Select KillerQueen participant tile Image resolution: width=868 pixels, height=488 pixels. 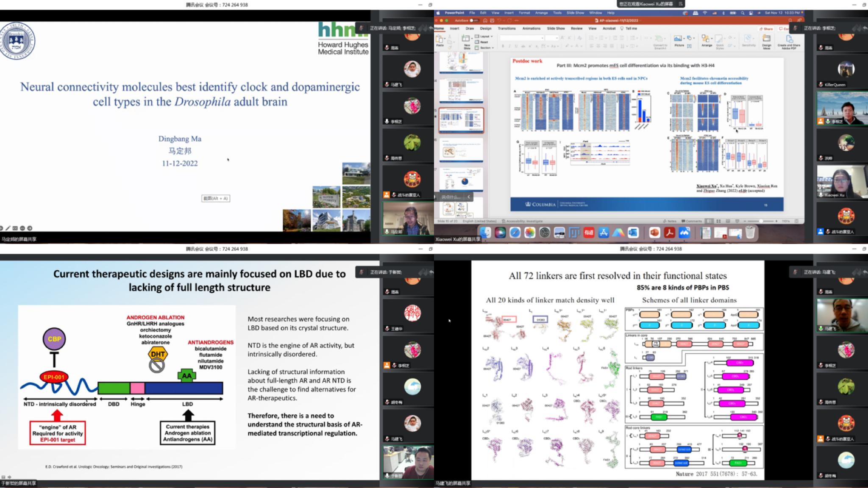click(842, 71)
